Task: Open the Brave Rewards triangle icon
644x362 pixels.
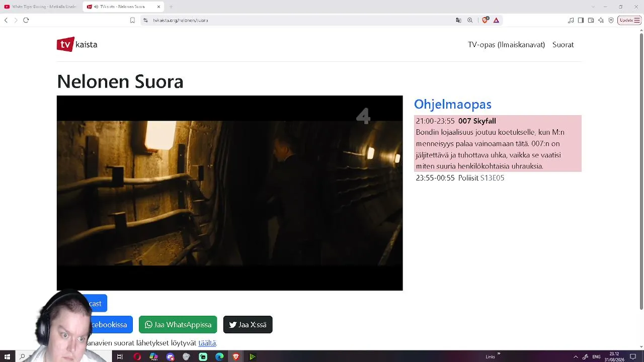Action: [x=496, y=20]
